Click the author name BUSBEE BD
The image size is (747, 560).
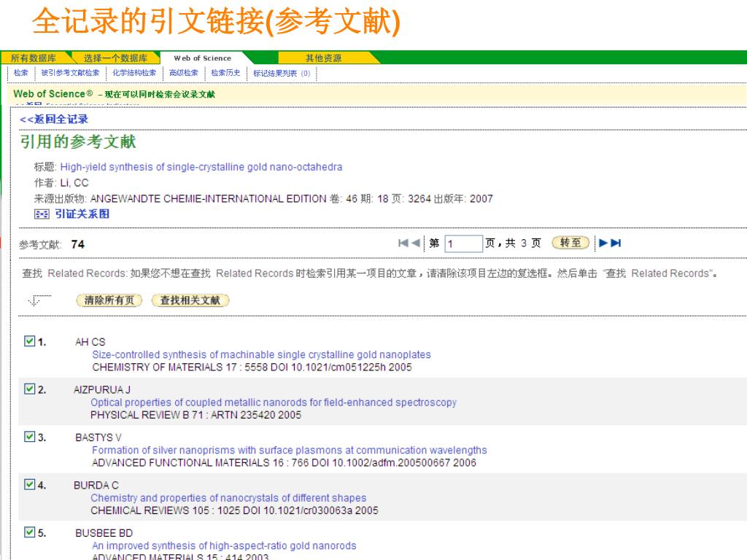point(104,533)
